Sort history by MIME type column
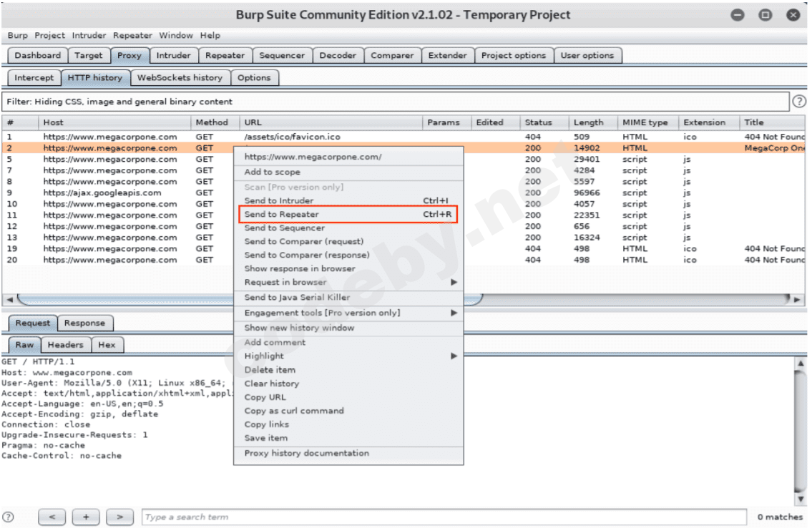Image resolution: width=812 pixels, height=531 pixels. (647, 122)
